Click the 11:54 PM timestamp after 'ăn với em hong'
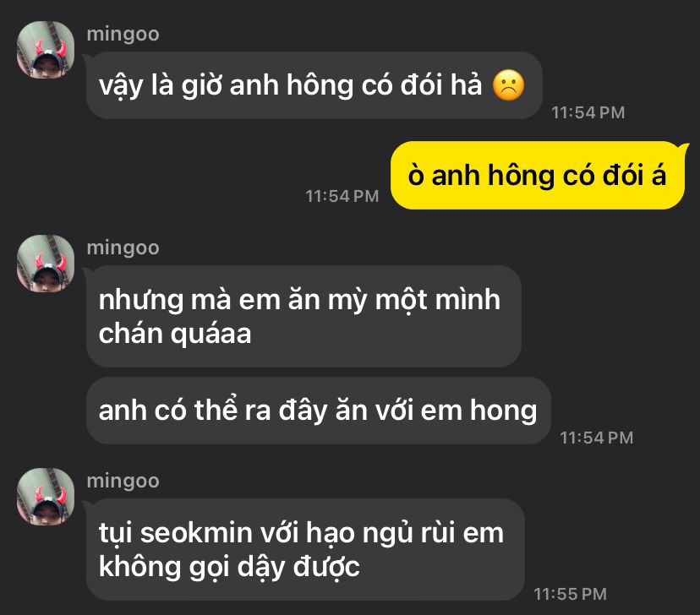Image resolution: width=700 pixels, height=615 pixels. (x=596, y=438)
